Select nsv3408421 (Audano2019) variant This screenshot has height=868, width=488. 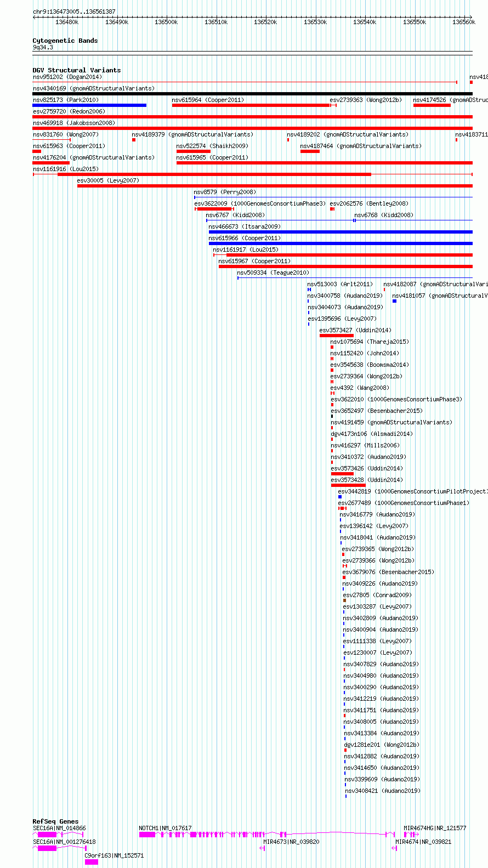pos(345,796)
